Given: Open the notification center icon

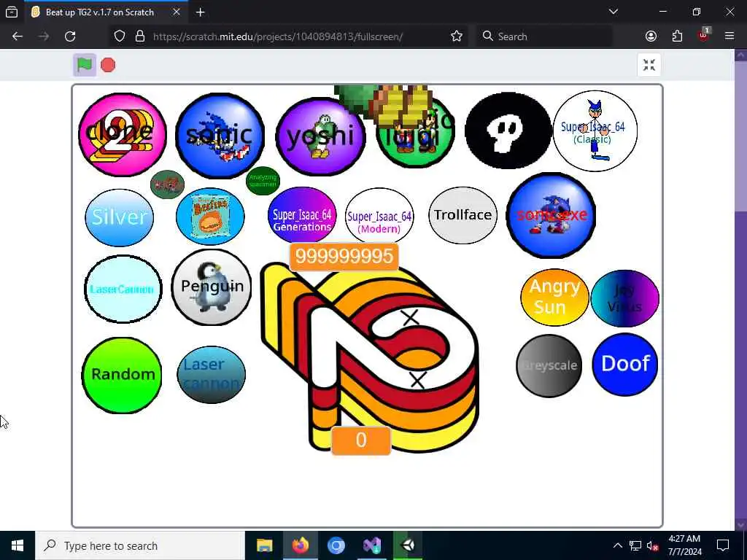Looking at the screenshot, I should coord(723,545).
